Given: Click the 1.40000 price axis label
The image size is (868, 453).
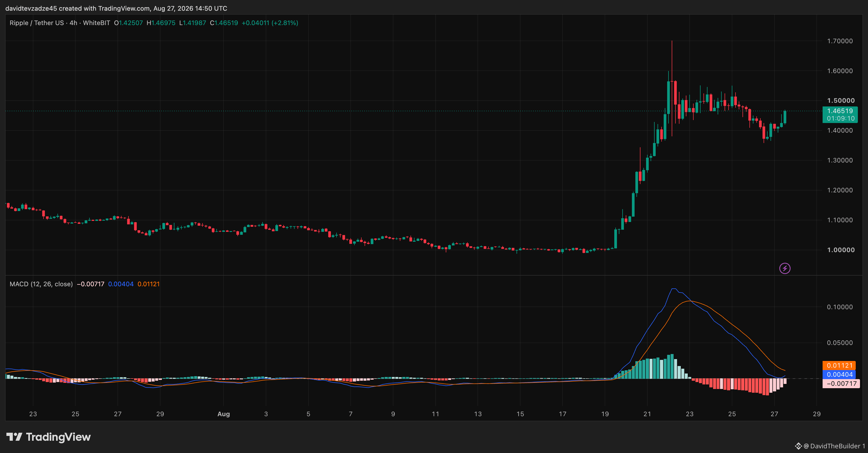Looking at the screenshot, I should tap(840, 130).
